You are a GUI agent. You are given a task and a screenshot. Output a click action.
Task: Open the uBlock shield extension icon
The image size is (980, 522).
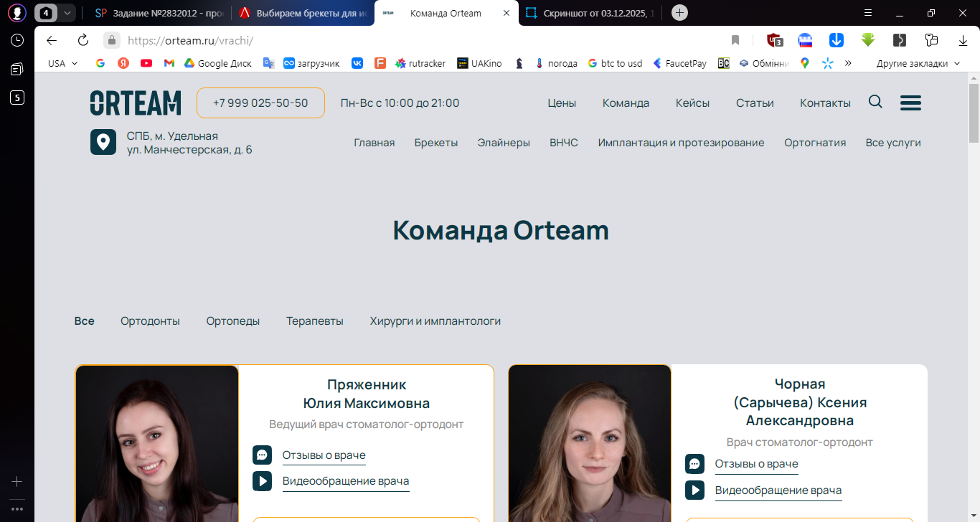click(x=774, y=40)
